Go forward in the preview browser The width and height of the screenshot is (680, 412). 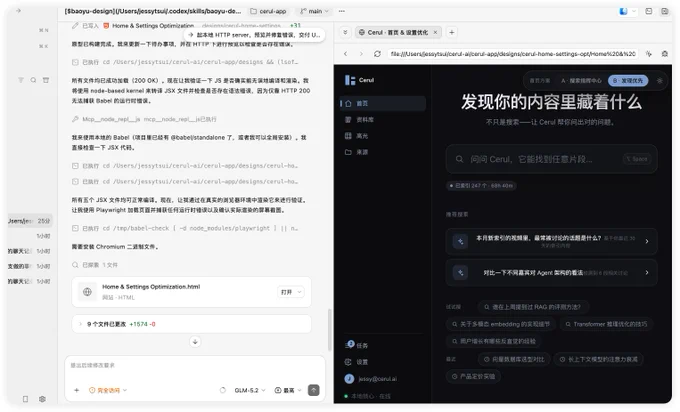point(361,54)
